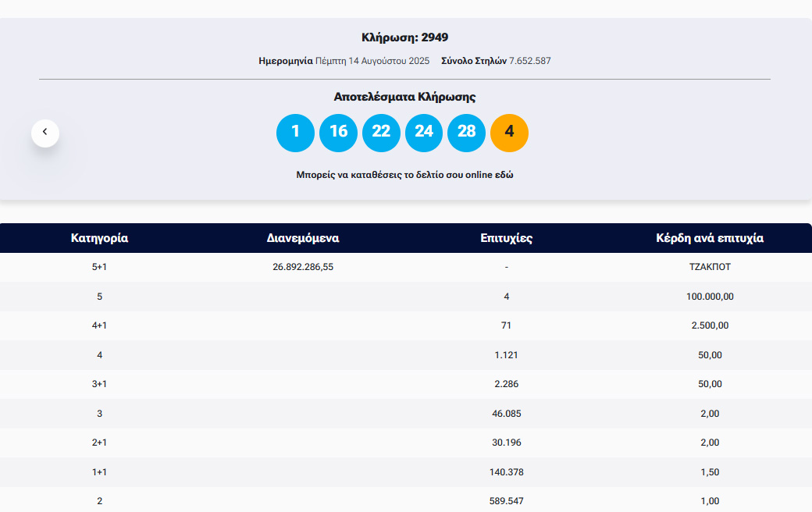Open the online ticket submission link
The width and height of the screenshot is (812, 512).
pos(404,175)
